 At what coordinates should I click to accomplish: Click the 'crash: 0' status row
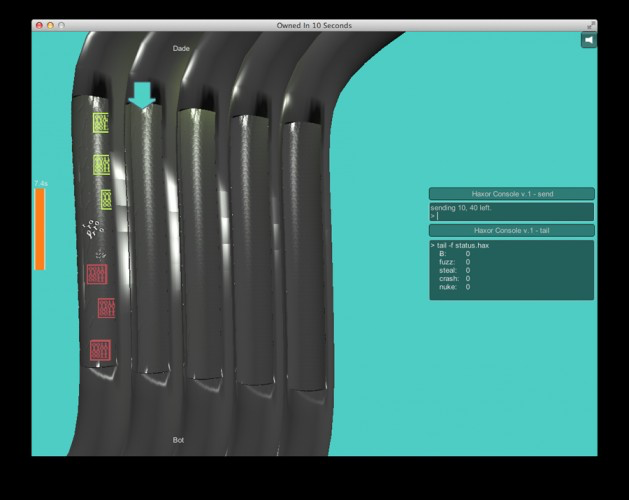(455, 278)
